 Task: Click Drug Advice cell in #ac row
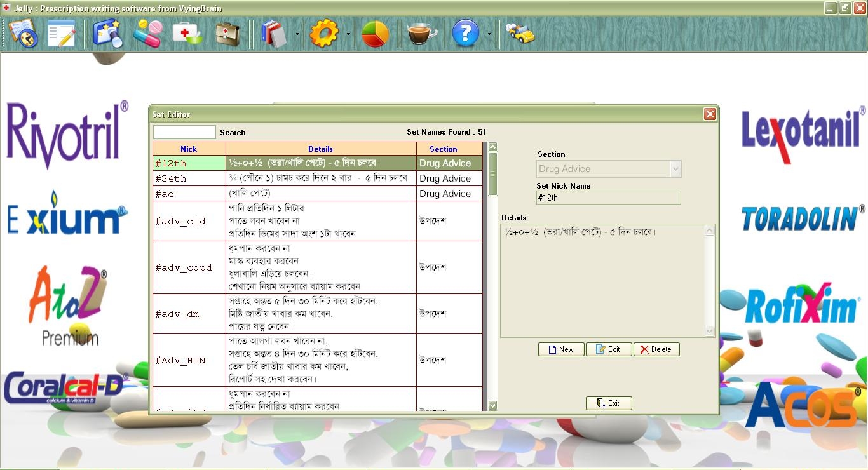[449, 194]
